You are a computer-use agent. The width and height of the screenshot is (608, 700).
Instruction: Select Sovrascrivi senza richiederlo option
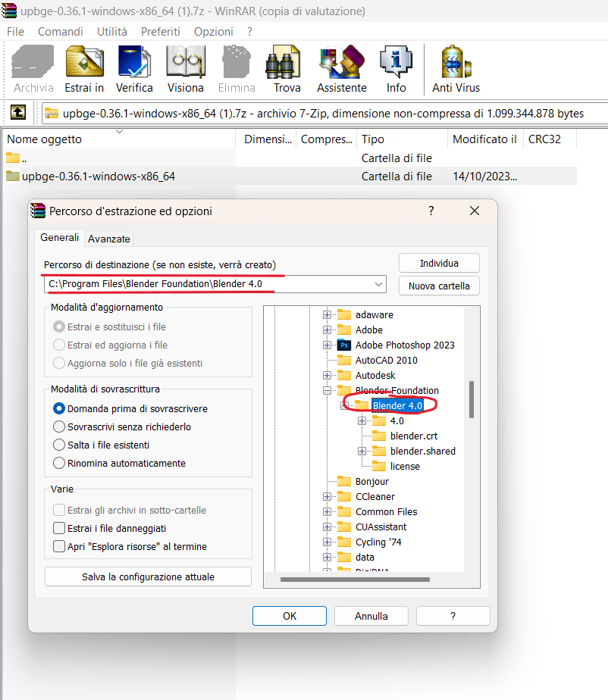coord(59,427)
